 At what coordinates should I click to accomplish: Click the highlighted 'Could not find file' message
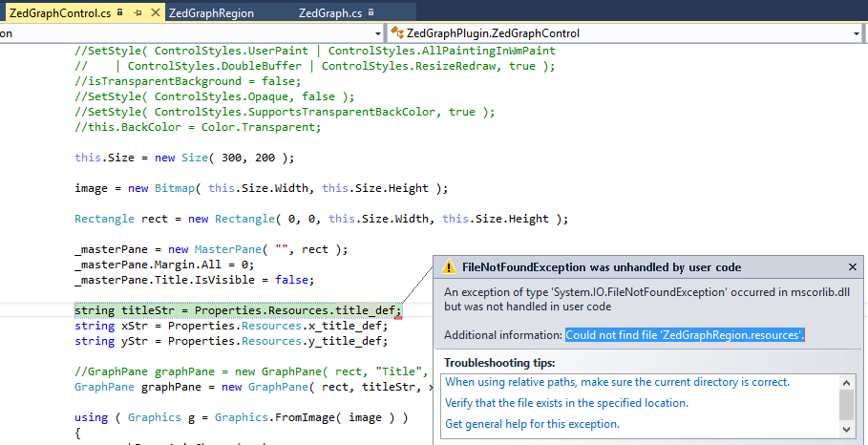click(x=685, y=335)
